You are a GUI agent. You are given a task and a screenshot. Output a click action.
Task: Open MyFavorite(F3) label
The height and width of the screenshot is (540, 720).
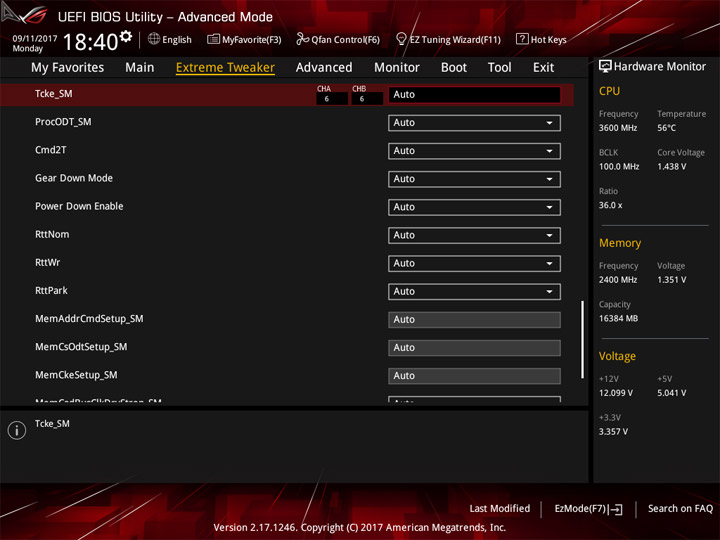pyautogui.click(x=252, y=39)
